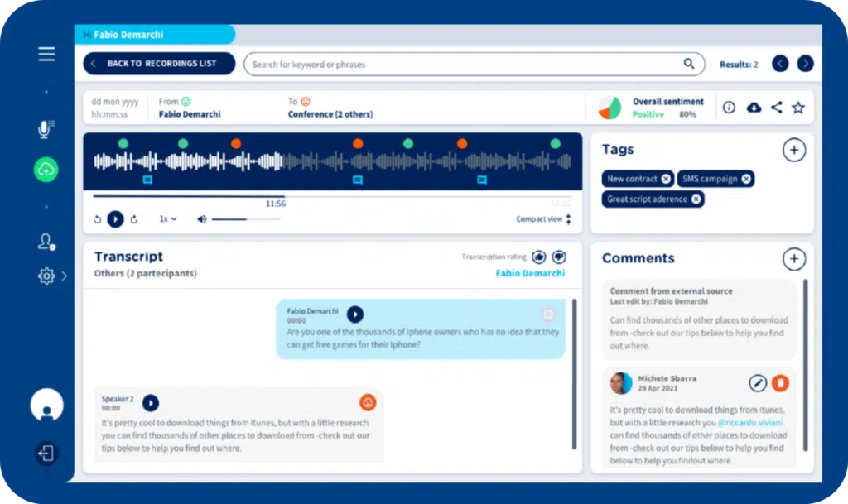Screen dimensions: 848x504
Task: Give the transcription a thumbs down rating
Action: click(559, 257)
